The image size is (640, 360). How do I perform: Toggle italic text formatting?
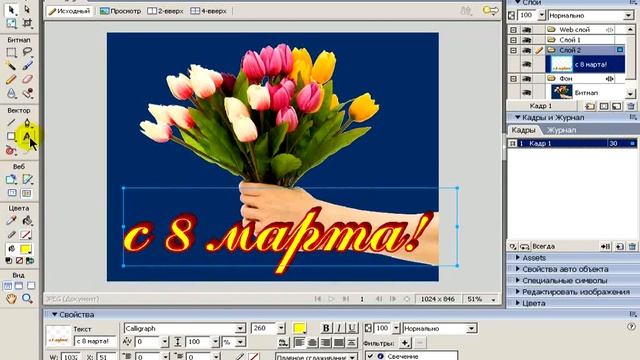pyautogui.click(x=339, y=328)
